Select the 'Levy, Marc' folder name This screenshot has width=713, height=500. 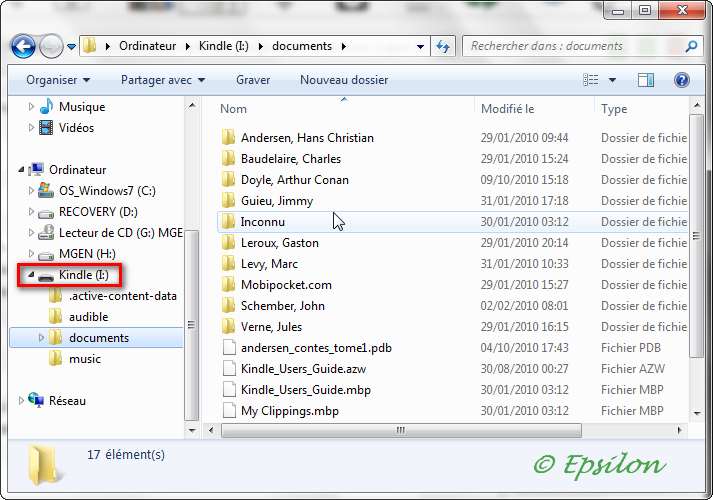tap(269, 264)
